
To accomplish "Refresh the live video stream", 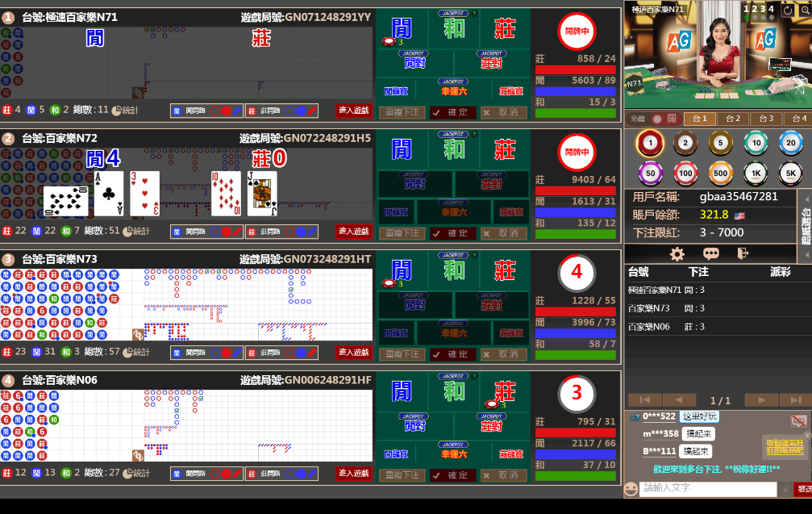I will (788, 10).
